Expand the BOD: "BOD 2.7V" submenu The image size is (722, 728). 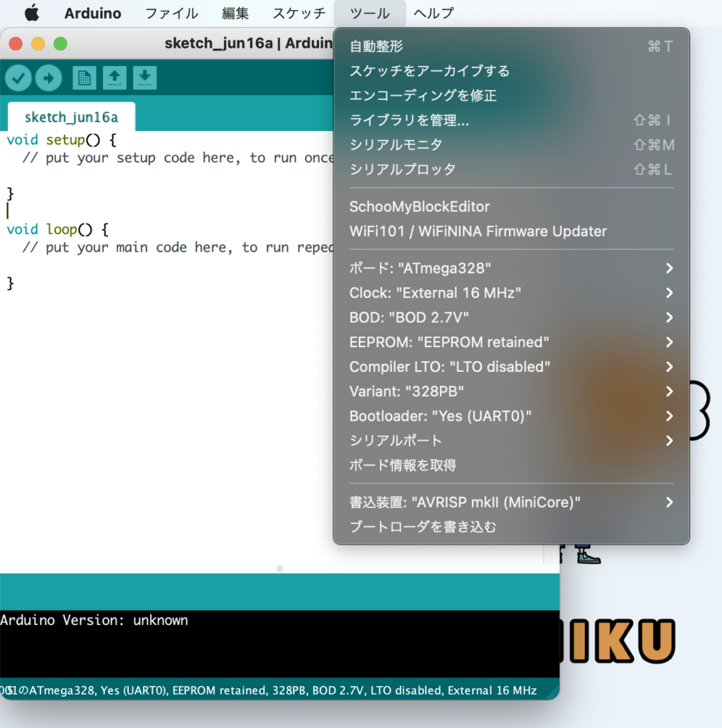pyautogui.click(x=512, y=317)
